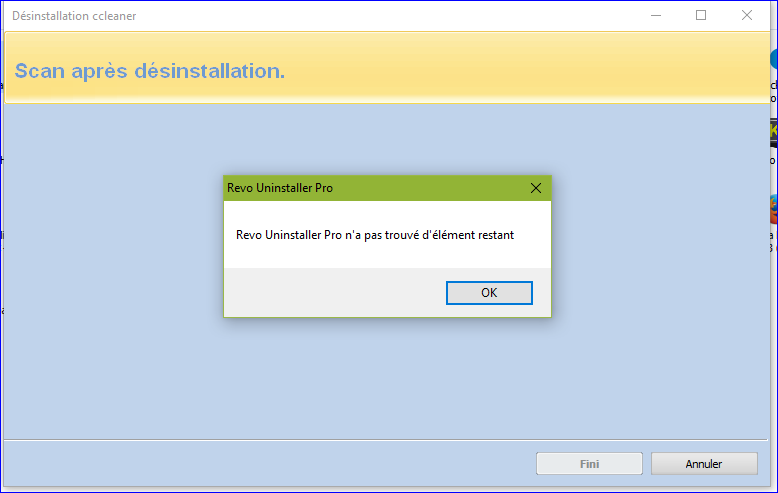Viewport: 778px width, 493px height.
Task: Click the Fini button
Action: coord(589,464)
